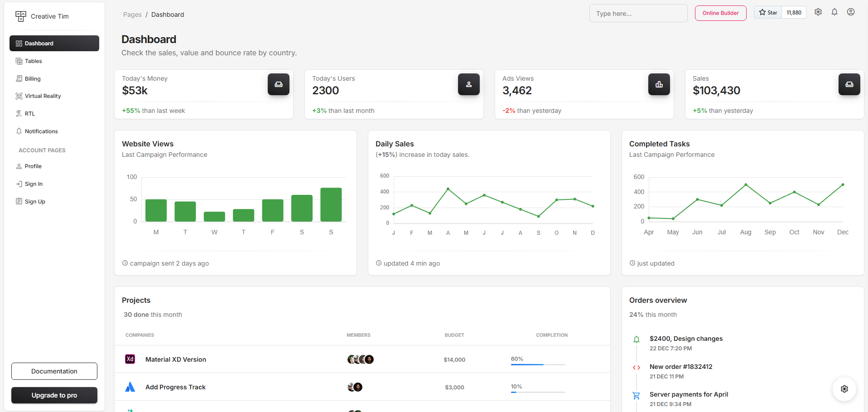Open the Dashboard menu item
Viewport: 868px width, 412px height.
coord(54,44)
